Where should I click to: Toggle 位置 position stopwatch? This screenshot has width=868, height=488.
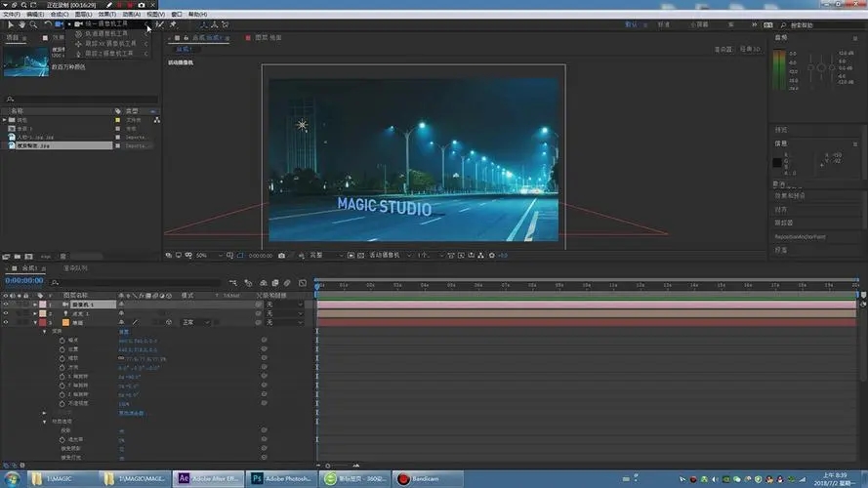pyautogui.click(x=62, y=349)
